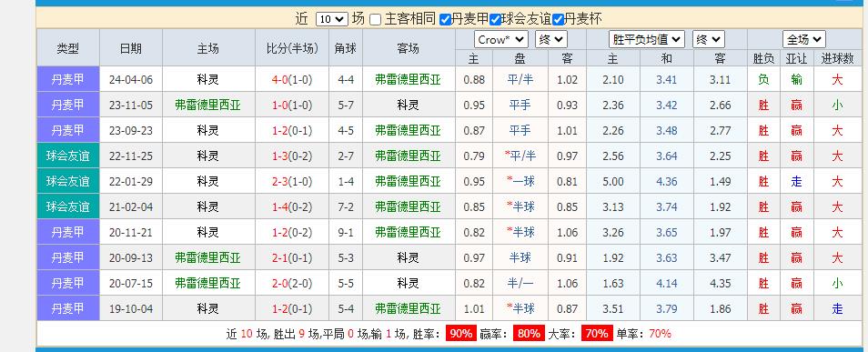Screen dimensions: 868x352
Task: Click the 比分(半场) column header
Action: (292, 48)
